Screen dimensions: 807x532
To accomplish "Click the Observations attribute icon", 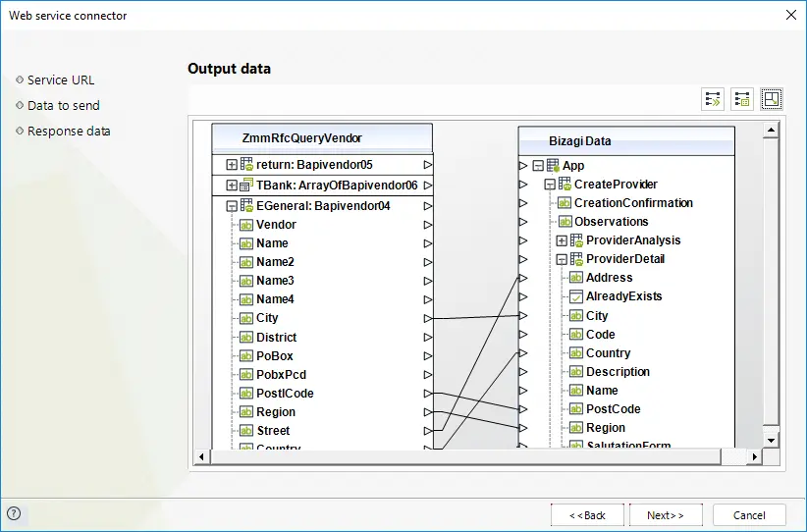I will [565, 222].
